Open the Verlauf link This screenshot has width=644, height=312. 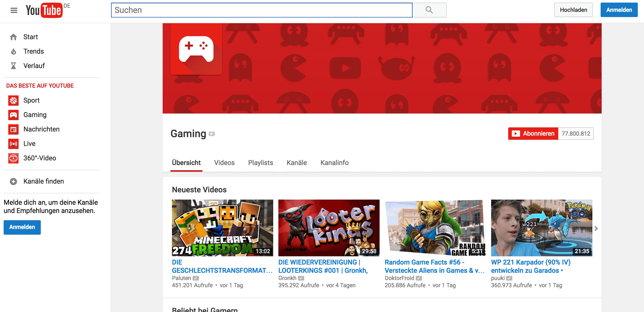[34, 66]
